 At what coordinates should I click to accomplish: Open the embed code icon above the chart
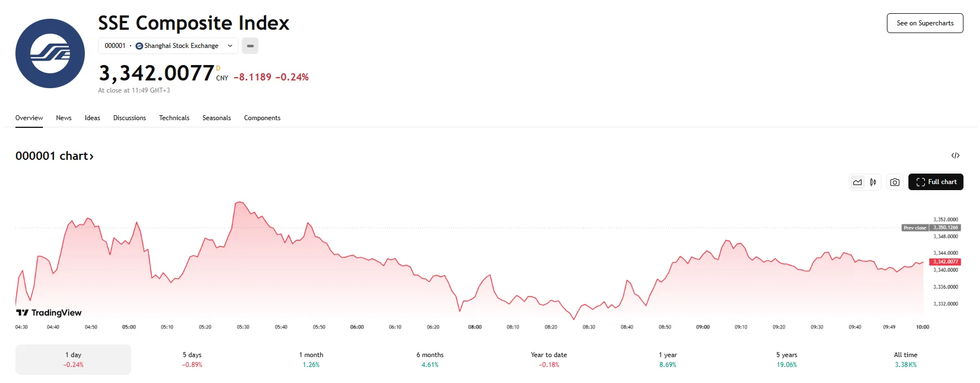(x=955, y=155)
